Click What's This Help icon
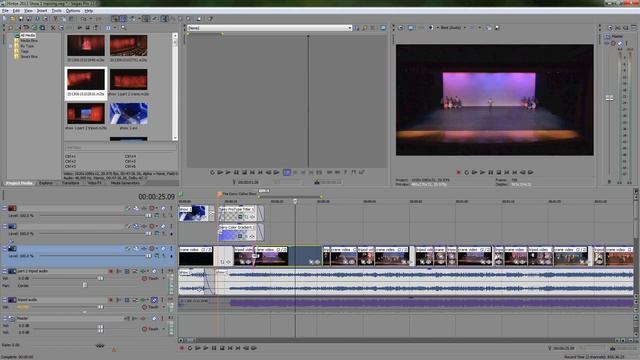 [x=210, y=18]
